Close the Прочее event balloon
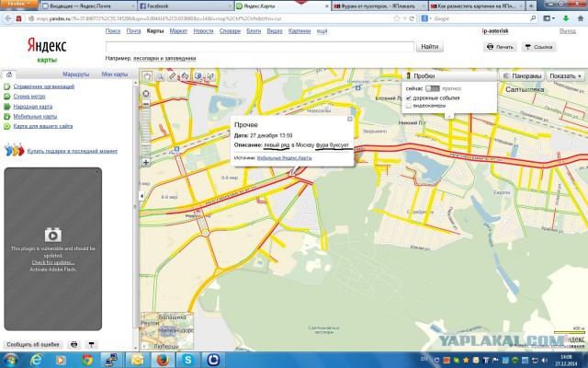The image size is (588, 368). point(350,119)
